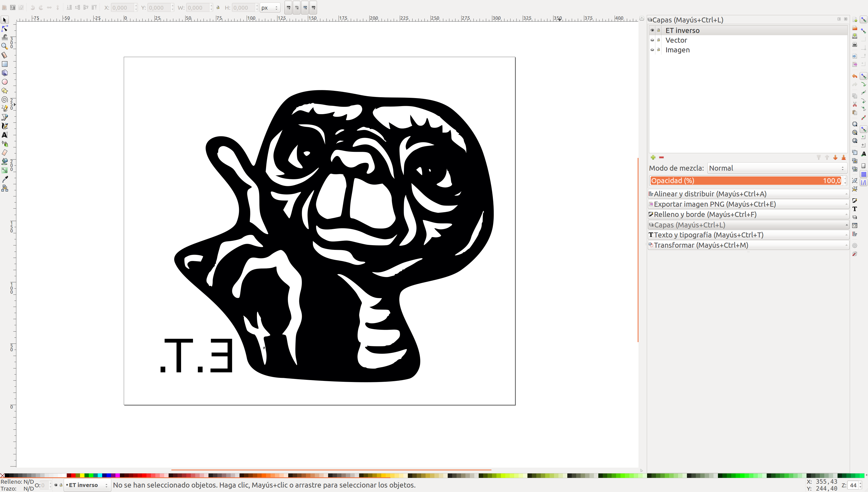Click the Cut scissors icon
This screenshot has width=868, height=492.
pos(854,104)
